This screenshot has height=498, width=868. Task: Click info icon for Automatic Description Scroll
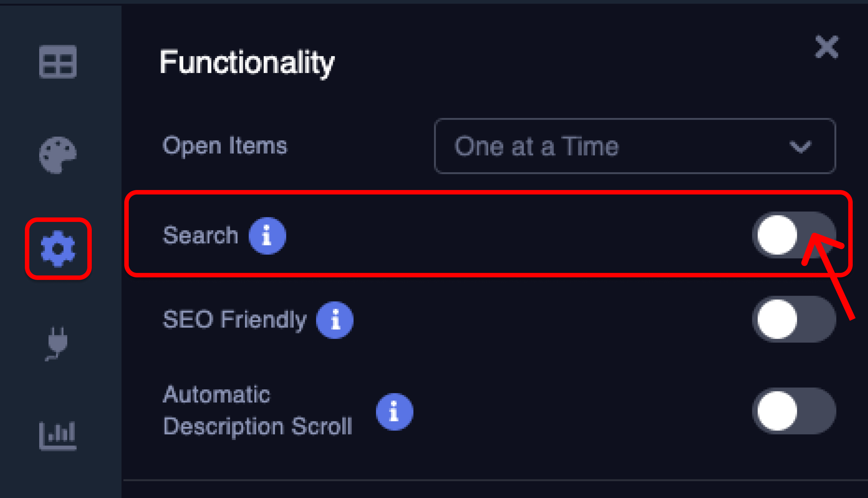click(x=394, y=412)
